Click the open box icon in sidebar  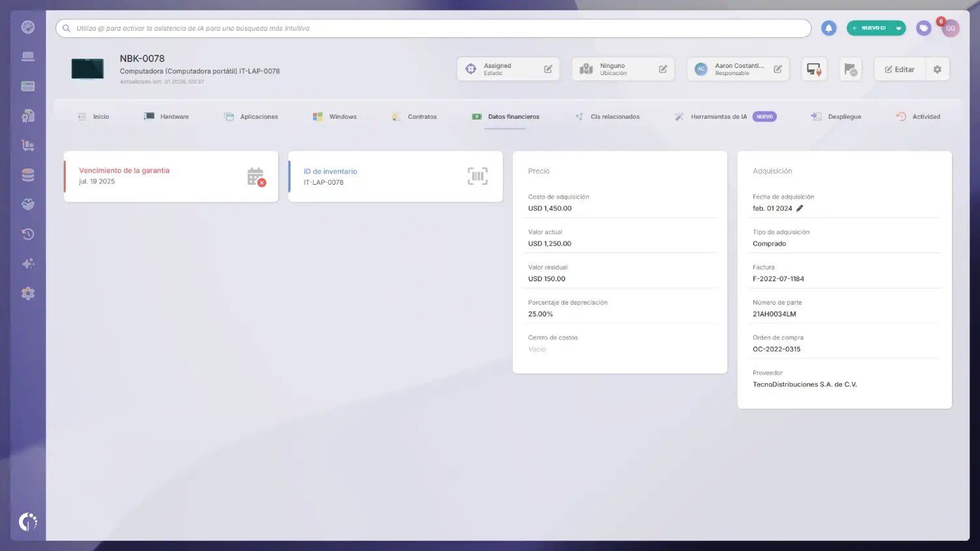tap(28, 204)
